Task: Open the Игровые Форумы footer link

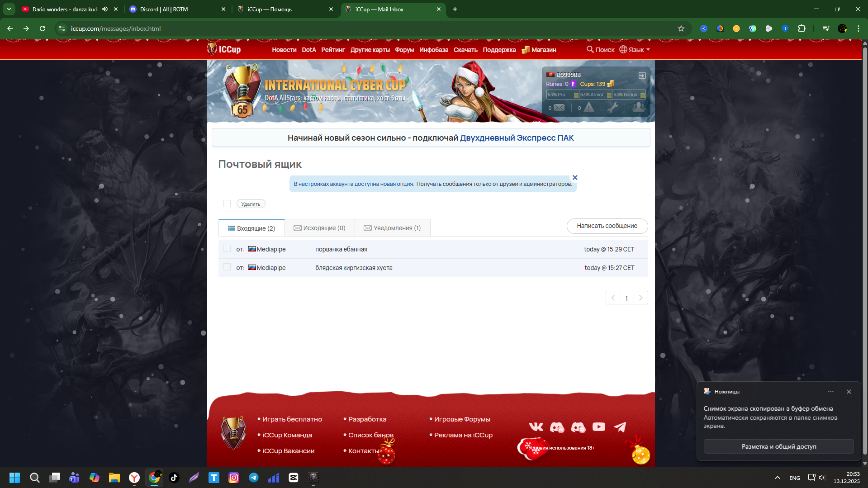Action: (462, 419)
